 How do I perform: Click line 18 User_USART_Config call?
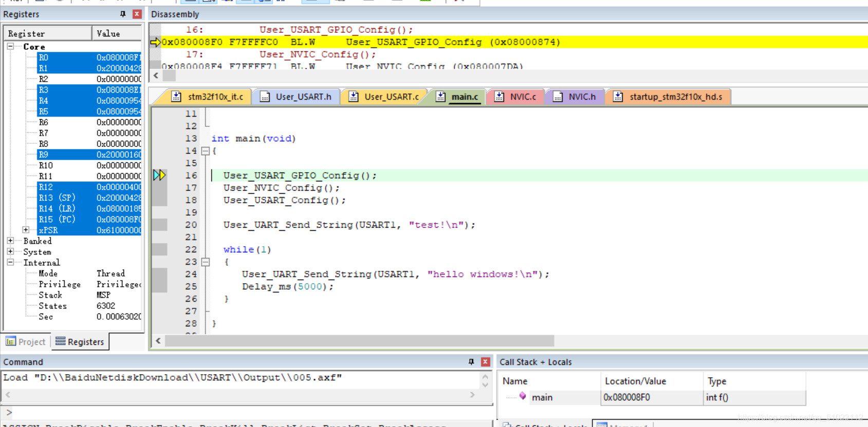tap(284, 200)
